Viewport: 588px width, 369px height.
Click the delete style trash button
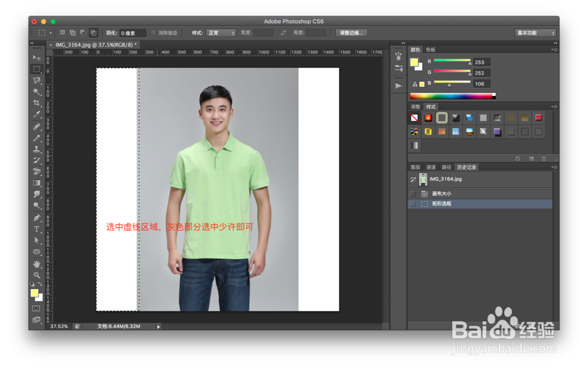point(543,158)
